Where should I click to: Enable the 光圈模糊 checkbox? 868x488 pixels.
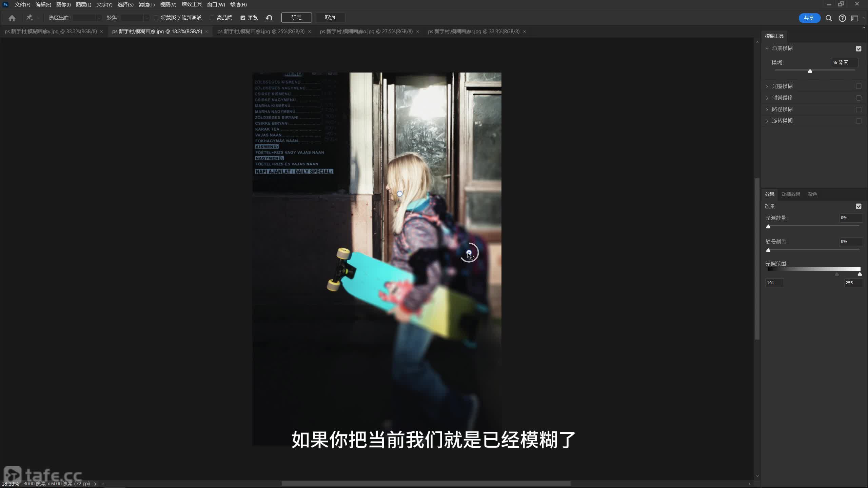[858, 86]
